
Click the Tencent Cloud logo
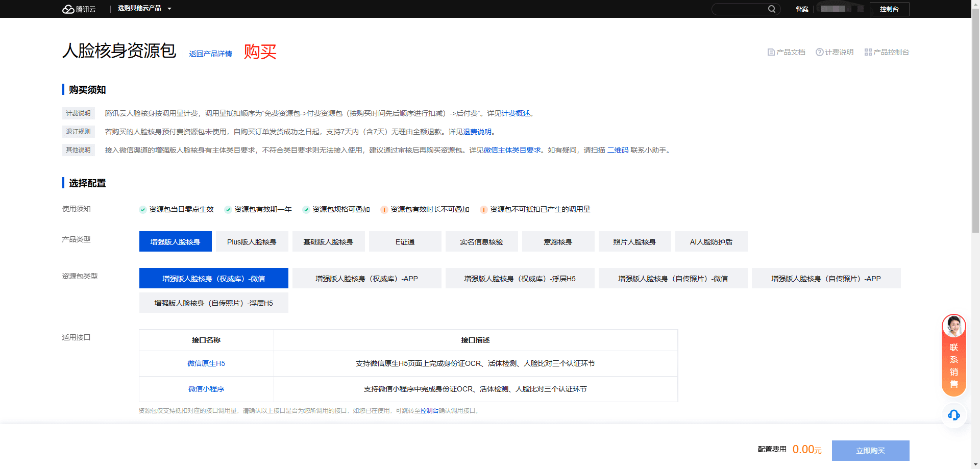point(79,9)
